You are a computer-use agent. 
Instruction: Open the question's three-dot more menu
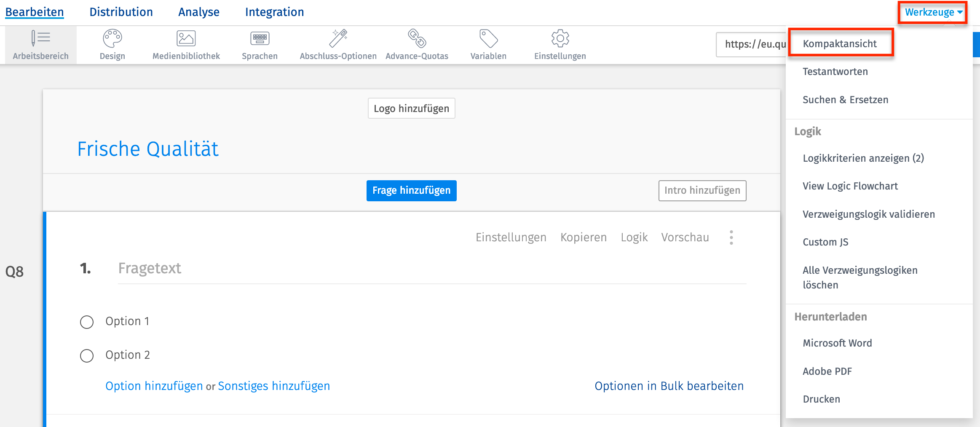tap(731, 238)
